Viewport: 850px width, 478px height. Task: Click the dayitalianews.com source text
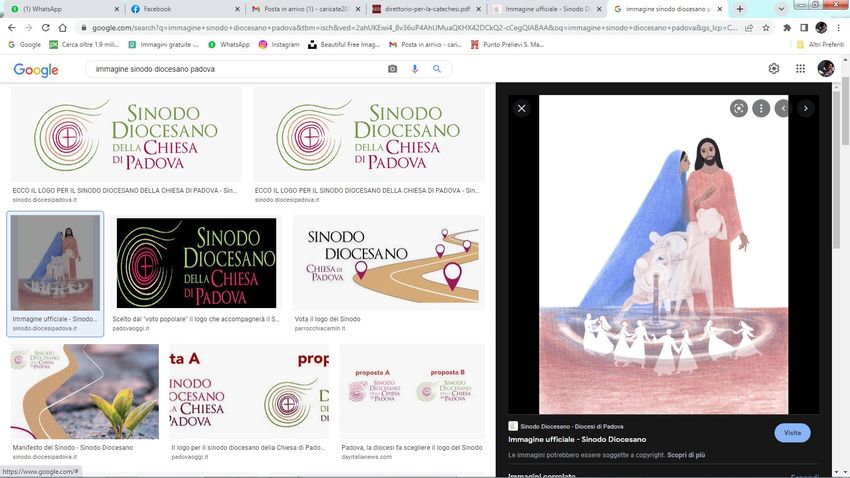(366, 457)
